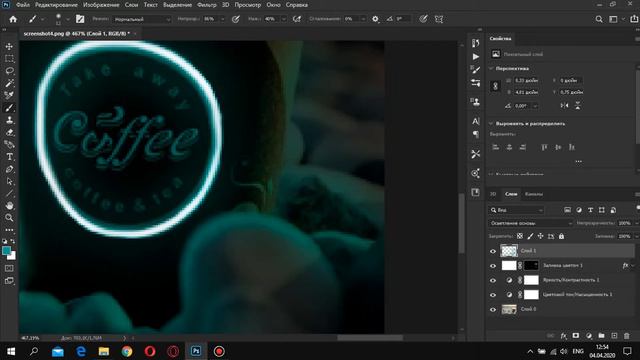Toggle link width and height chain icon
This screenshot has height=360, width=640.
[496, 86]
